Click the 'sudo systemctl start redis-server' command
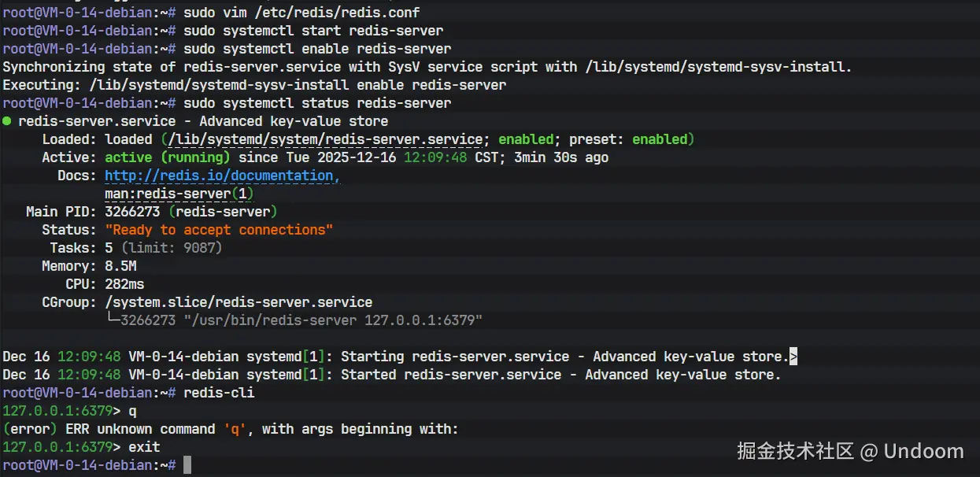This screenshot has width=980, height=477. click(313, 31)
